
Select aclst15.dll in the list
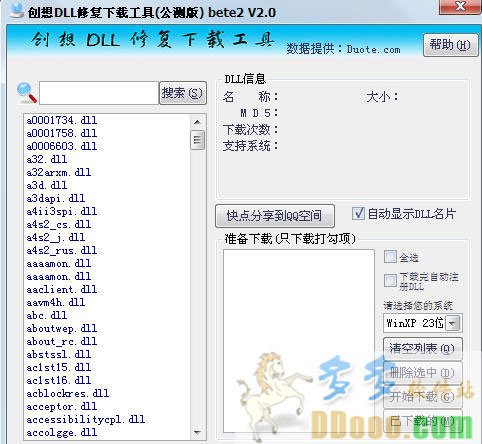click(59, 367)
